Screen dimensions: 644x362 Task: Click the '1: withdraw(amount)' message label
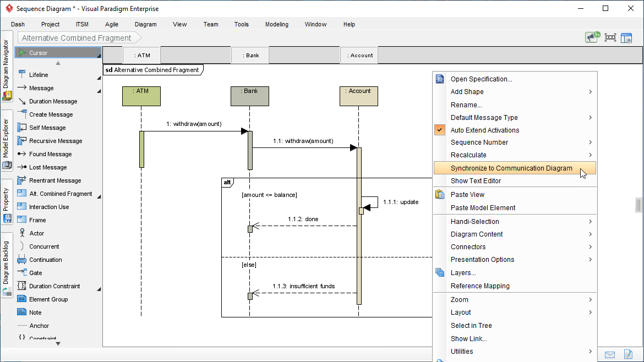[194, 124]
